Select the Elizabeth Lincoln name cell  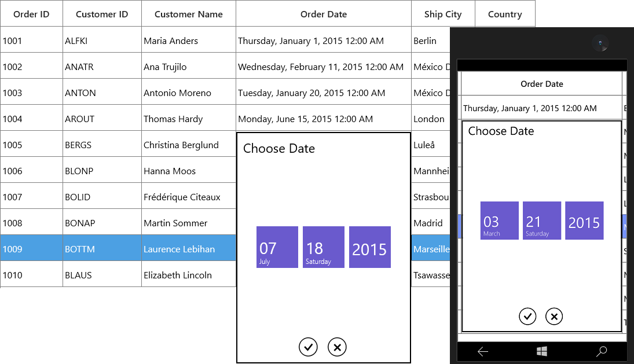tap(188, 274)
